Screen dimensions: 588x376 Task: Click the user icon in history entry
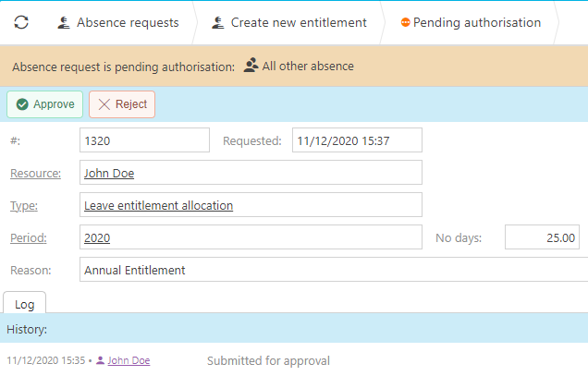coord(101,361)
